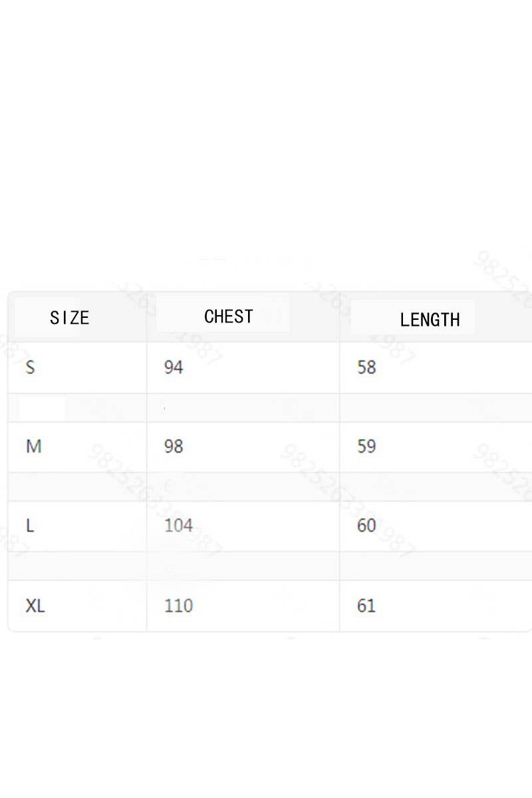532x798 pixels.
Task: Click chest value 104
Action: tap(178, 525)
